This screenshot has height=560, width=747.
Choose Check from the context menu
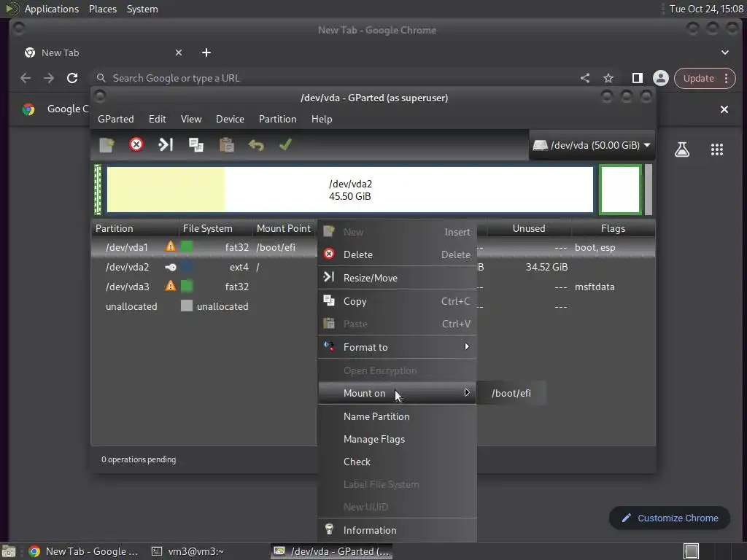397,462
